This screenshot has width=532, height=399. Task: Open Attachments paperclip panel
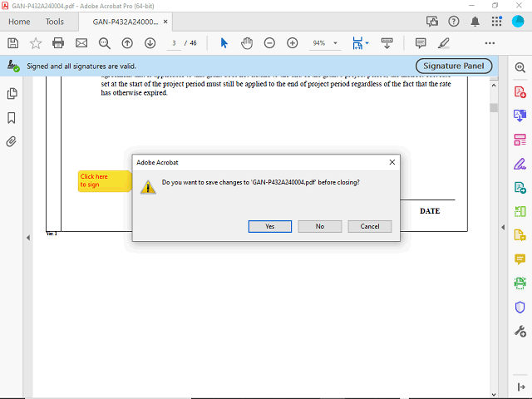[11, 141]
